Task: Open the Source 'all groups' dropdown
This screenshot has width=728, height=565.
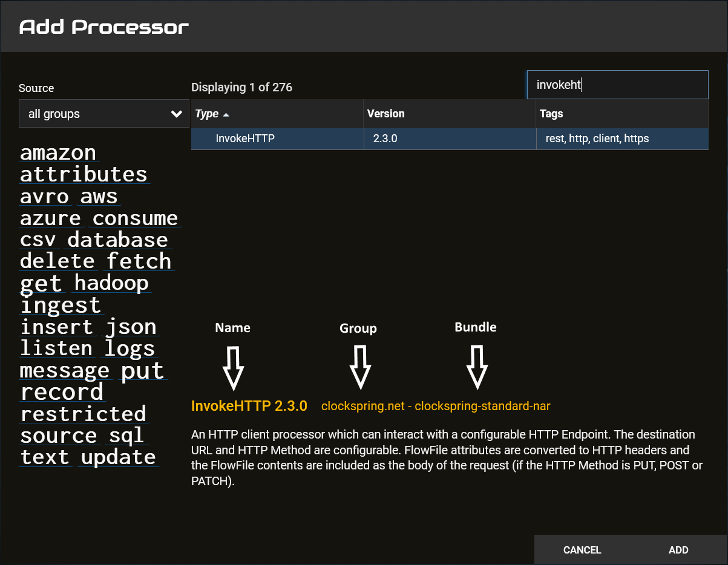Action: coord(103,114)
